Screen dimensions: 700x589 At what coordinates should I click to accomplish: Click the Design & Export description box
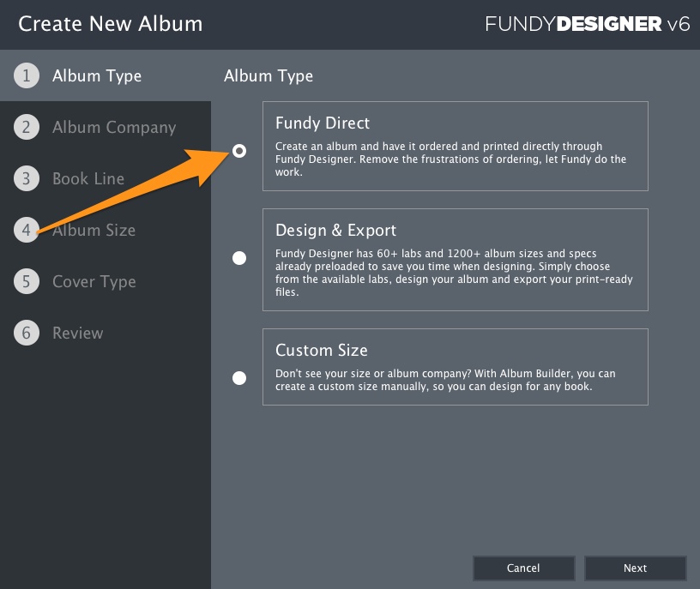click(x=456, y=260)
